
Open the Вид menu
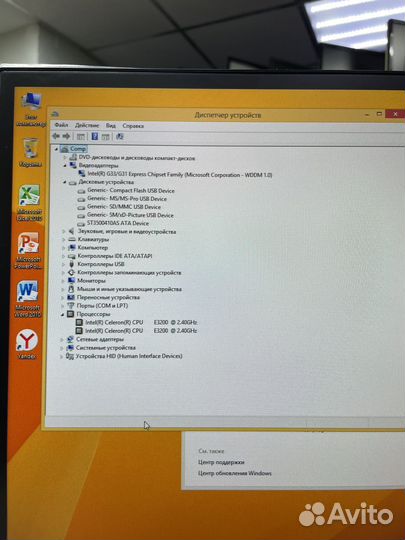[x=111, y=126]
